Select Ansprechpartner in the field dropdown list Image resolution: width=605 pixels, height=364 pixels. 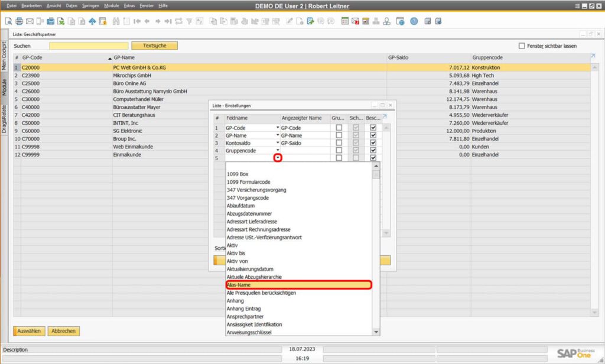tap(298, 317)
